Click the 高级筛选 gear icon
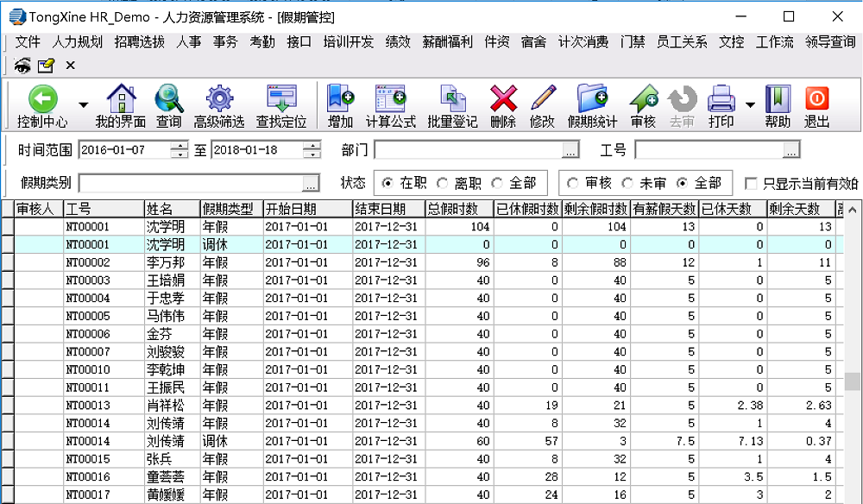Screen dimensions: 863x504 219,98
